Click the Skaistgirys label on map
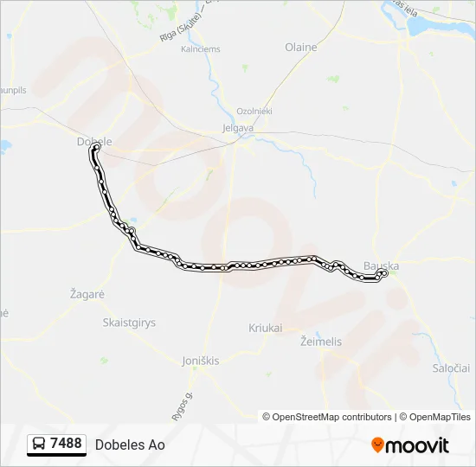The width and height of the screenshot is (476, 467). tap(129, 323)
